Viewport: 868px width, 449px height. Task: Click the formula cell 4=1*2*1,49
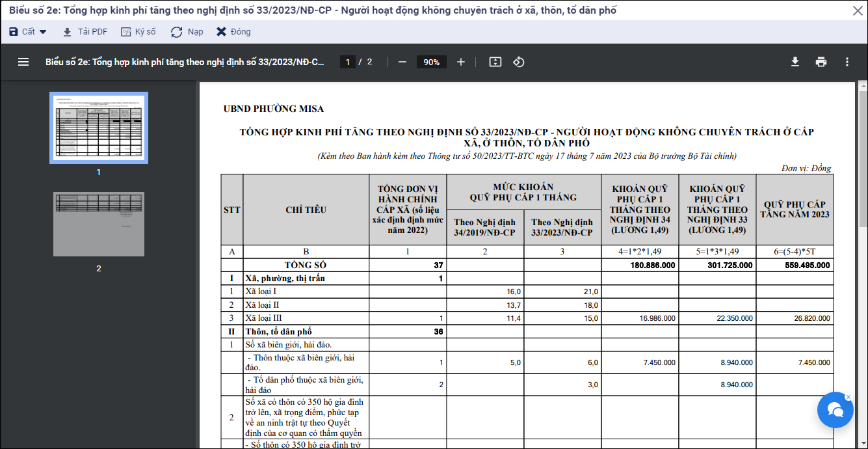tap(640, 252)
